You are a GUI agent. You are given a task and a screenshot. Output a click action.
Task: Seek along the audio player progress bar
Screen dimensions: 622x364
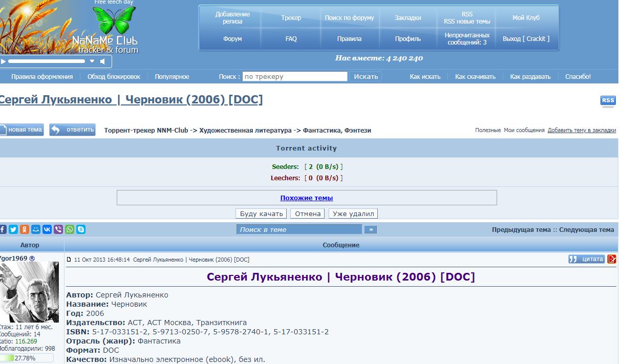47,61
